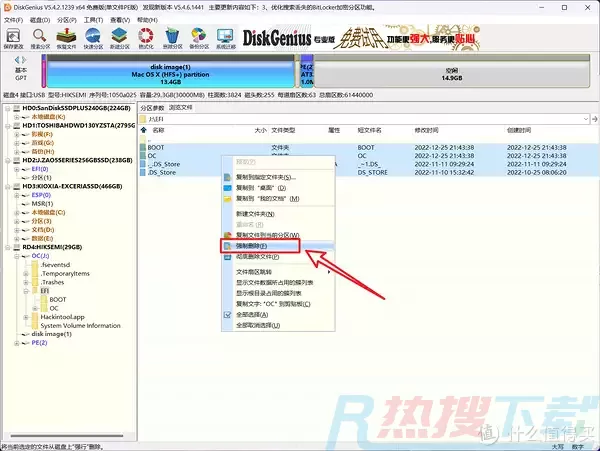Go to next disk with right arrow
This screenshot has width=600, height=451.
24,60
